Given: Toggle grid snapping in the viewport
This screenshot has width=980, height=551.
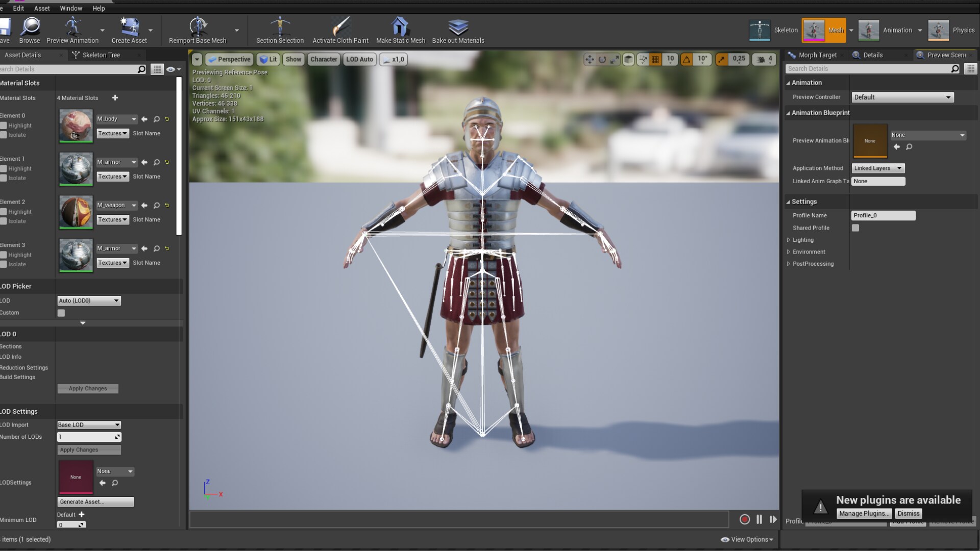Looking at the screenshot, I should click(655, 59).
